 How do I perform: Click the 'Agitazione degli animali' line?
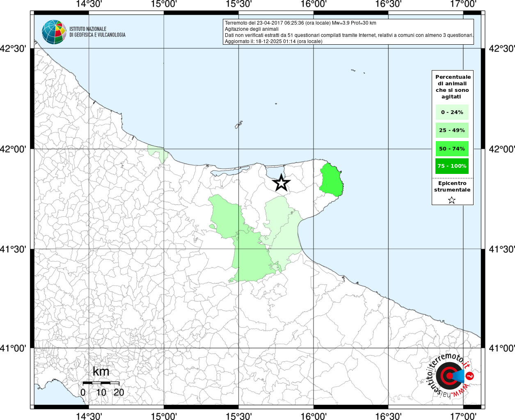pyautogui.click(x=252, y=29)
